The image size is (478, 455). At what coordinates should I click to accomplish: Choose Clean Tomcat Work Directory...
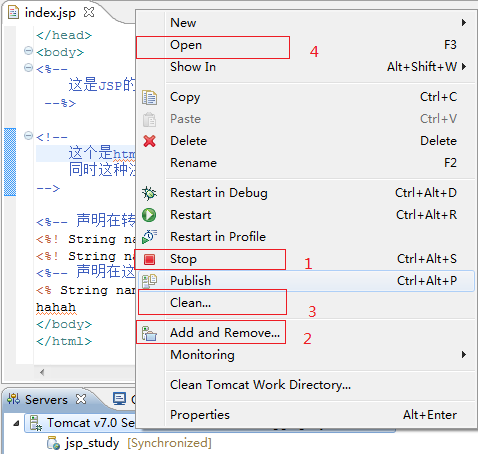point(306,385)
